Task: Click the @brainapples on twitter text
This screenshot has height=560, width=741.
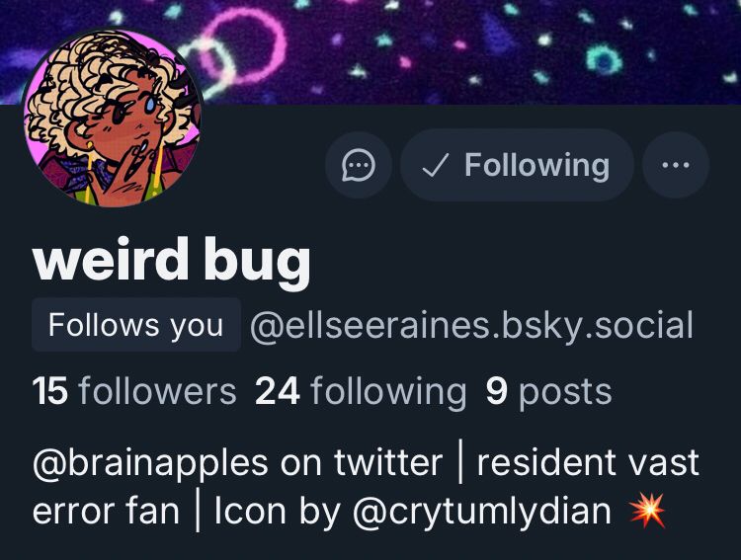Action: click(x=237, y=462)
